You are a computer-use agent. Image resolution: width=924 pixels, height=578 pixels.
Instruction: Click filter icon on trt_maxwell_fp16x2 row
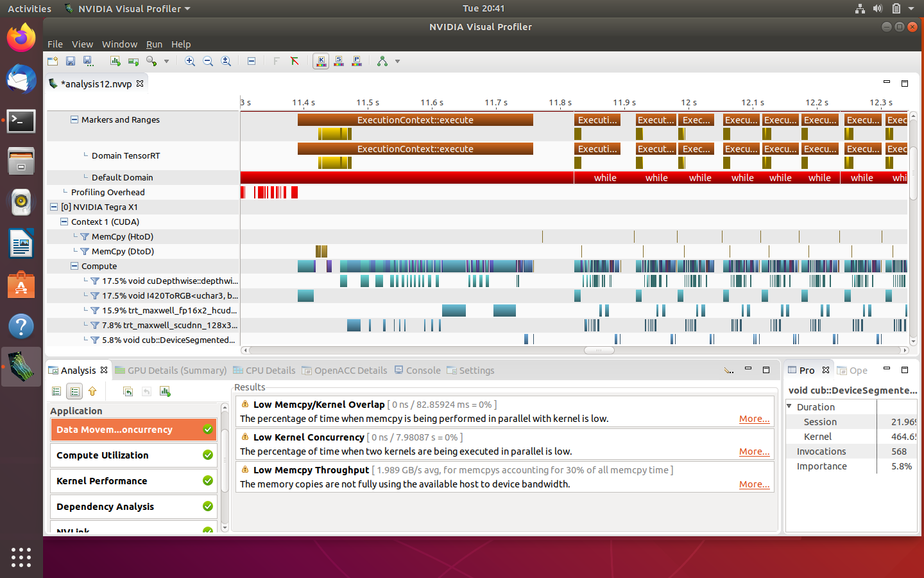95,310
